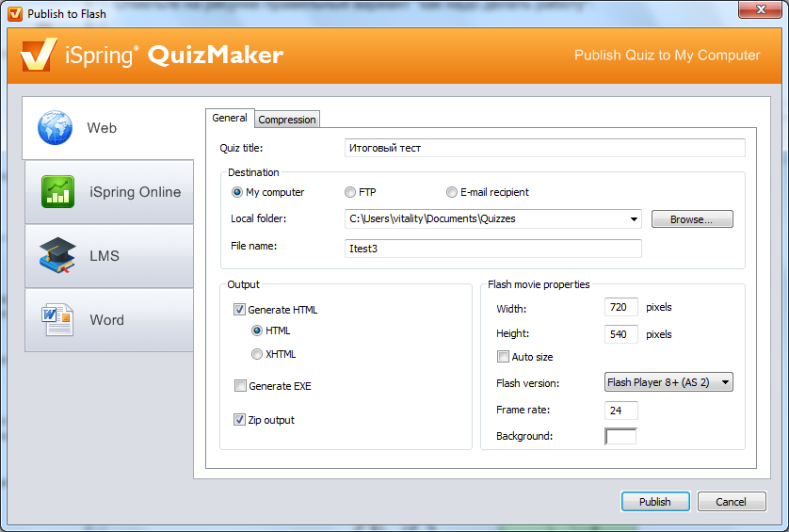Open the Word publishing section

(x=109, y=320)
